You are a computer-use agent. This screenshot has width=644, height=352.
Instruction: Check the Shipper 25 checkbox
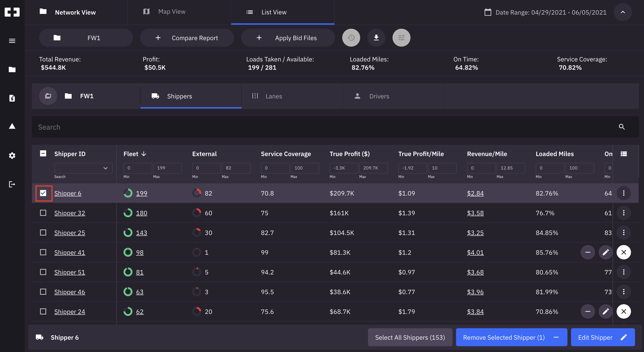[x=43, y=232]
